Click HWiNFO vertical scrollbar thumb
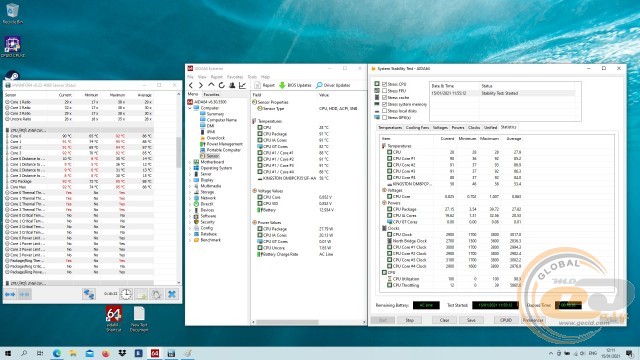The width and height of the screenshot is (640, 360). pyautogui.click(x=178, y=152)
